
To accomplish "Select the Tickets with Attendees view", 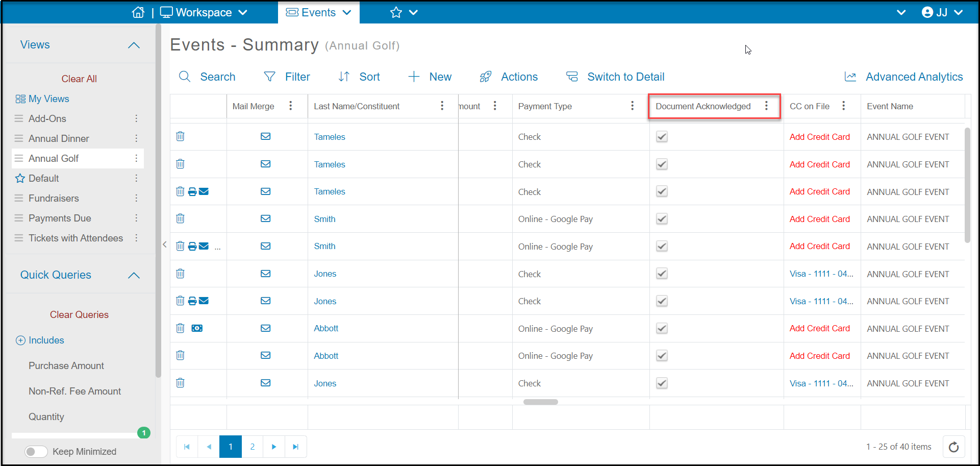I will tap(76, 238).
